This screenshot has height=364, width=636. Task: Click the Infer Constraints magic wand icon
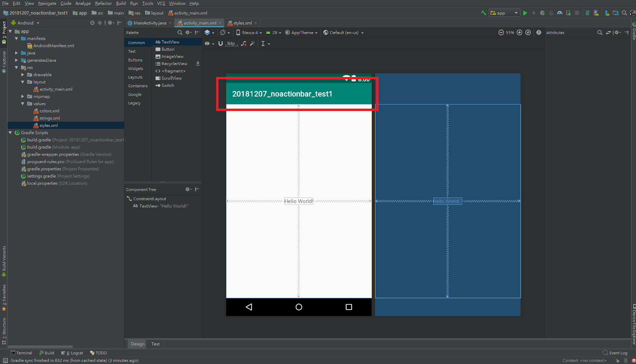tap(252, 43)
